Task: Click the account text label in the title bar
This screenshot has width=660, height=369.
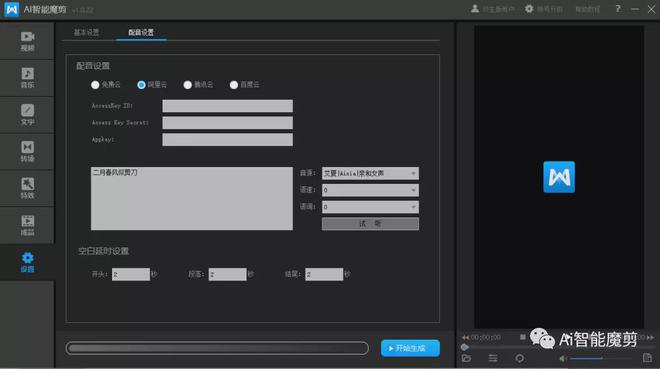Action: [498, 9]
